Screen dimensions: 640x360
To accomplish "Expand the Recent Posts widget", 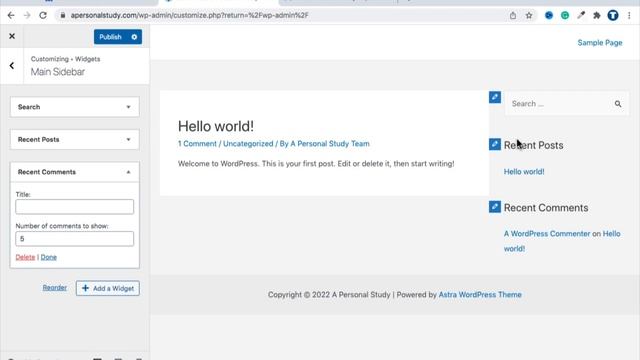I will (x=75, y=140).
